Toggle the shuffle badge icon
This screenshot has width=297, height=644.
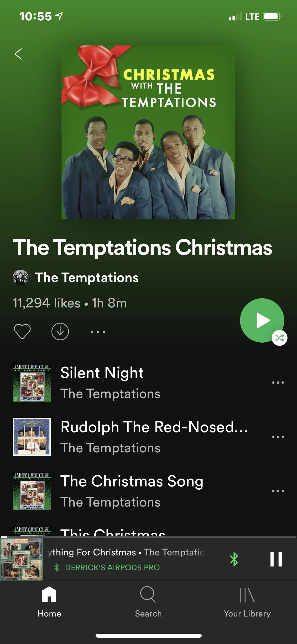coord(280,338)
